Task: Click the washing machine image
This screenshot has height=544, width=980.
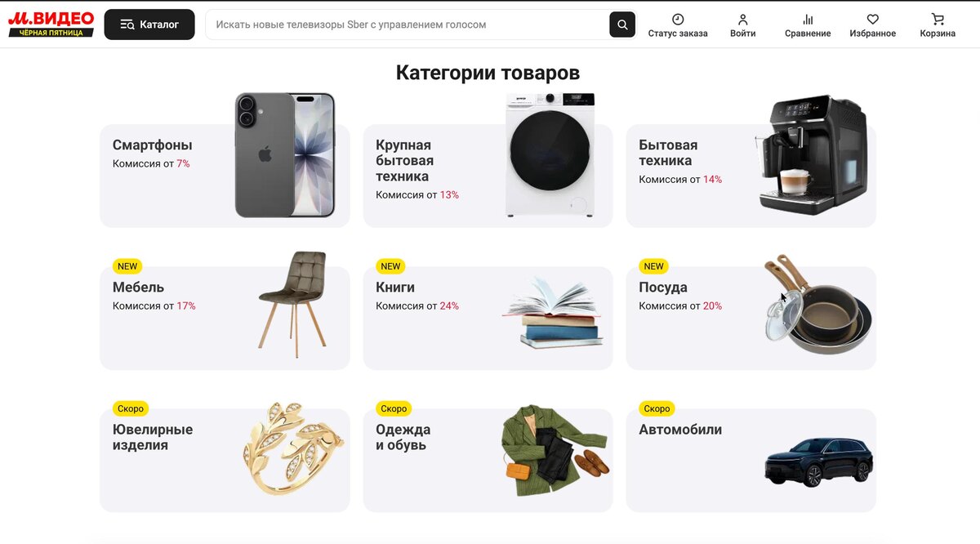Action: (550, 155)
